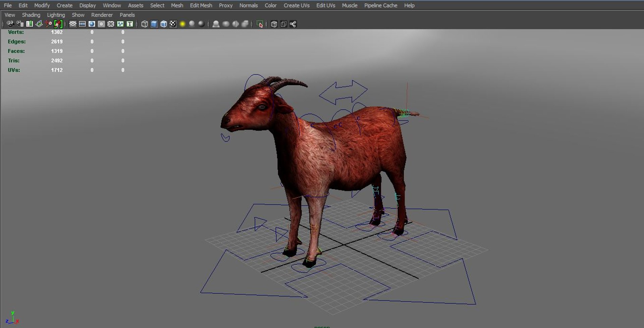Open the Shading panel menu
Screen dimensions: 644x328
pos(31,15)
